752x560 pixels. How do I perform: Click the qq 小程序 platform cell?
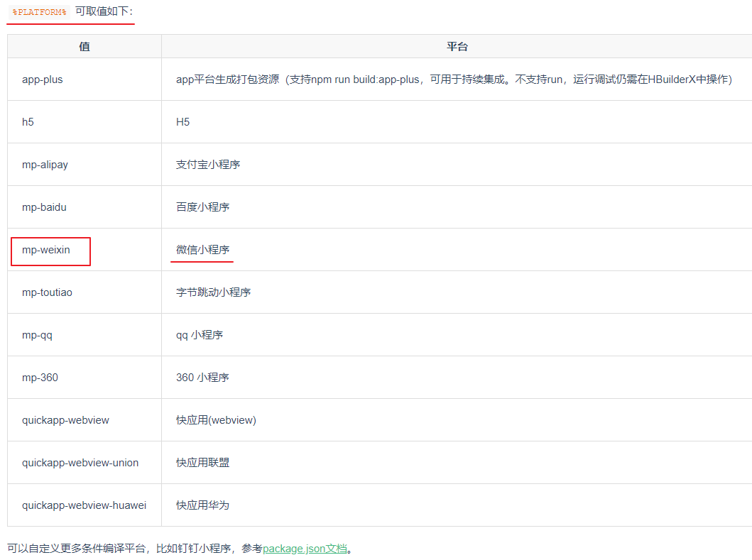(x=457, y=335)
